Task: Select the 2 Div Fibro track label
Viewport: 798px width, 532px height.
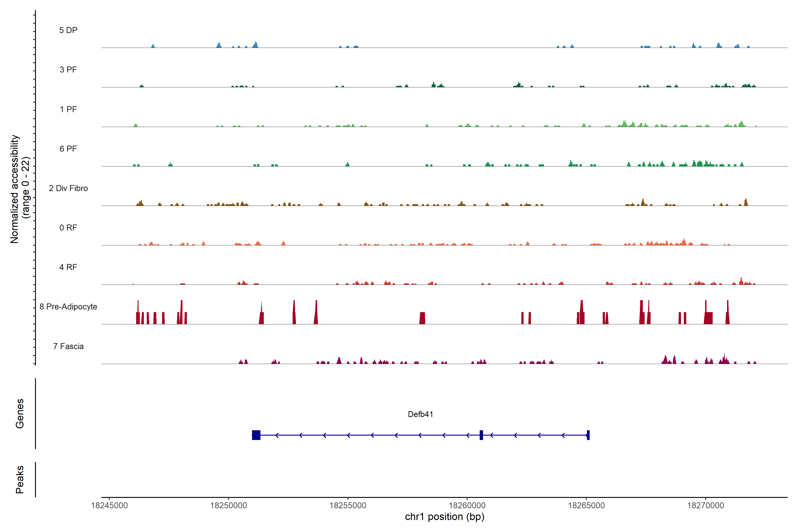Action: point(68,188)
